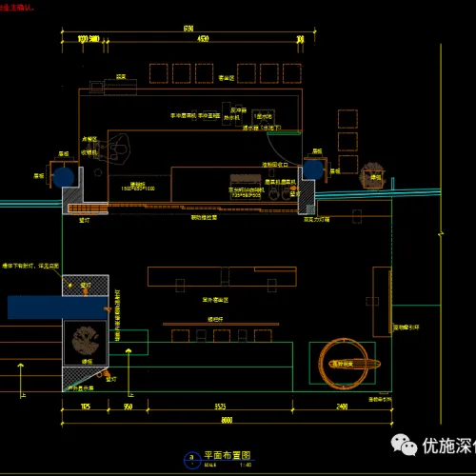The height and width of the screenshot is (476, 476).
Task: Click the 8000 overall dimension text
Action: pyautogui.click(x=227, y=420)
